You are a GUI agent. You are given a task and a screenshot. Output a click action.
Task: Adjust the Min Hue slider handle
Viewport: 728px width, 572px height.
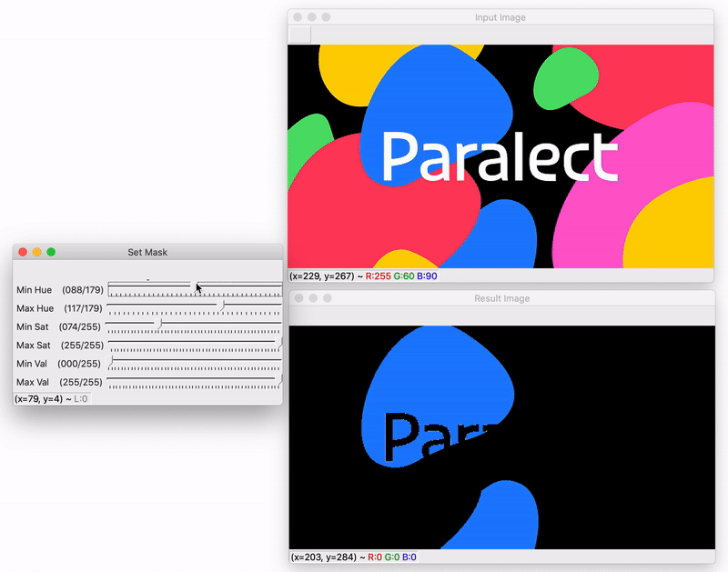pos(194,286)
